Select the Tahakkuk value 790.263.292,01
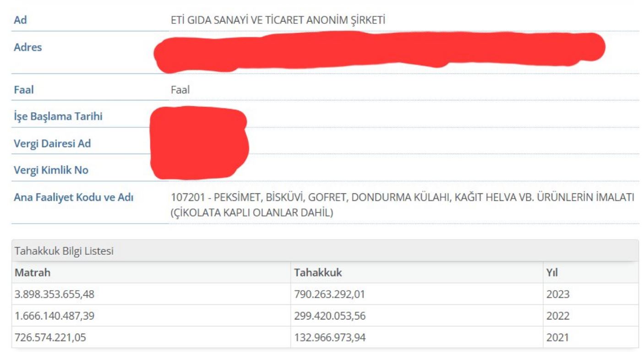644x352 pixels. (x=329, y=294)
